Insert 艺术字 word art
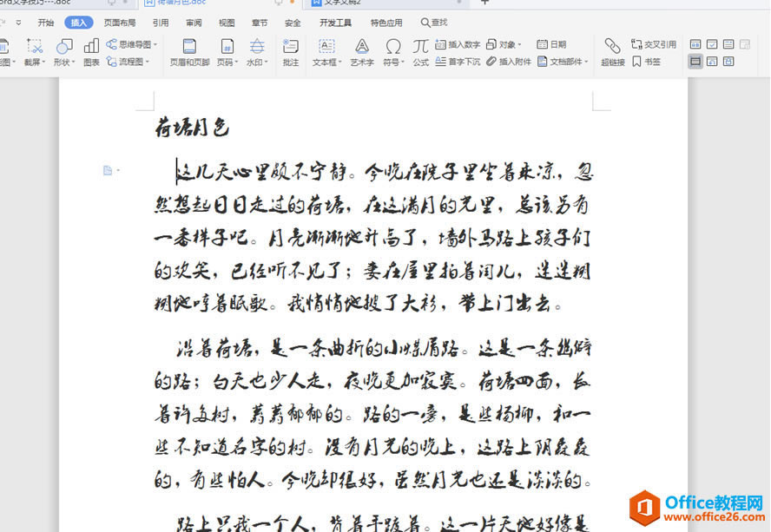The height and width of the screenshot is (532, 771). 362,51
